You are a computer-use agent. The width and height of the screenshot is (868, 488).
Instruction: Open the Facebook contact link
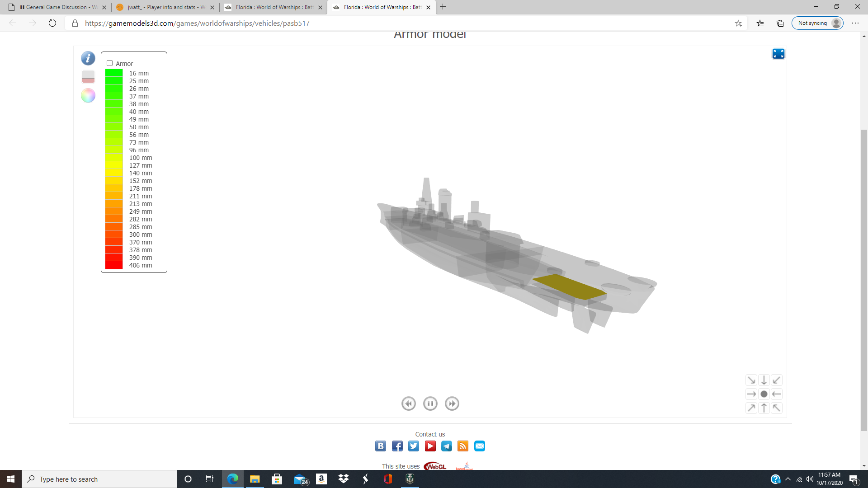(x=397, y=446)
